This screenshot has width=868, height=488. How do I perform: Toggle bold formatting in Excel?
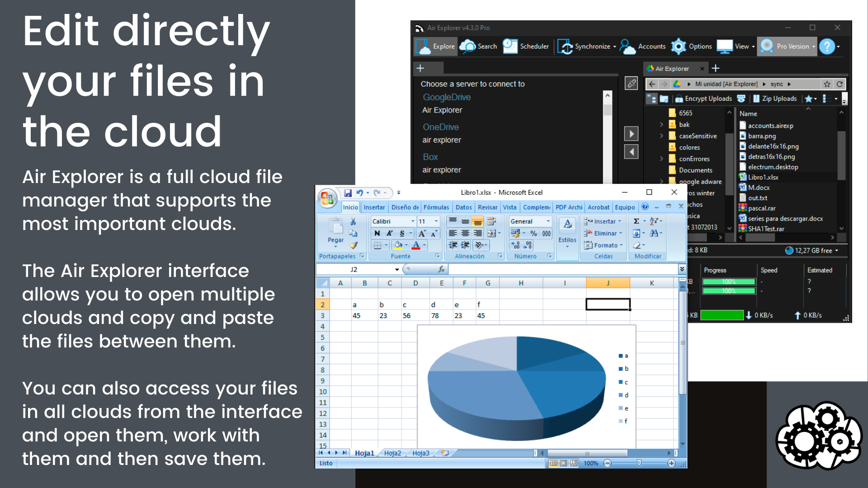(x=377, y=233)
